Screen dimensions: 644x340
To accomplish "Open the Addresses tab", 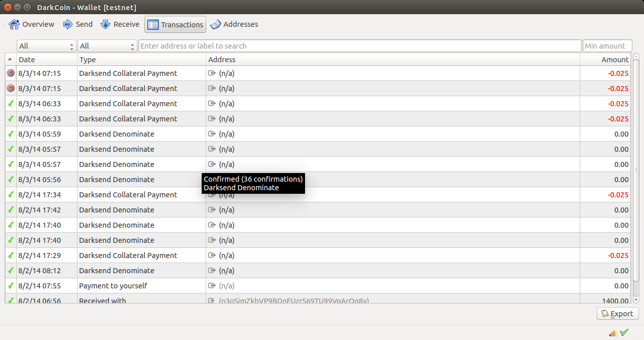I will click(234, 24).
